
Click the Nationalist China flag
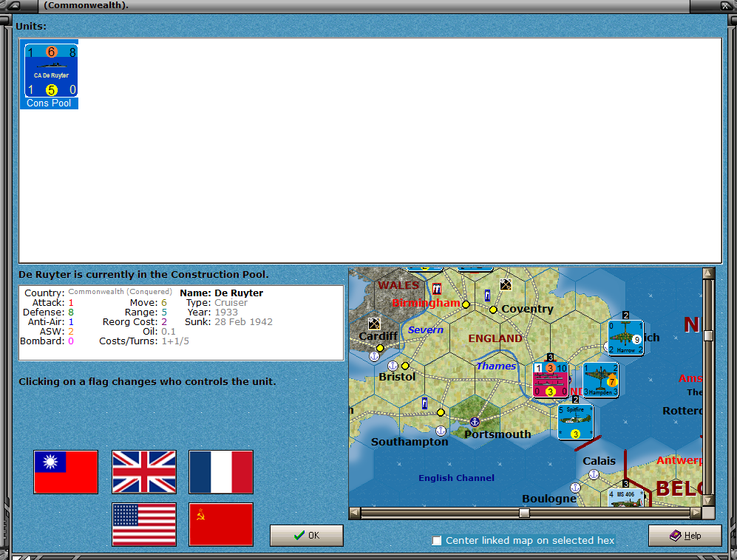coord(66,472)
